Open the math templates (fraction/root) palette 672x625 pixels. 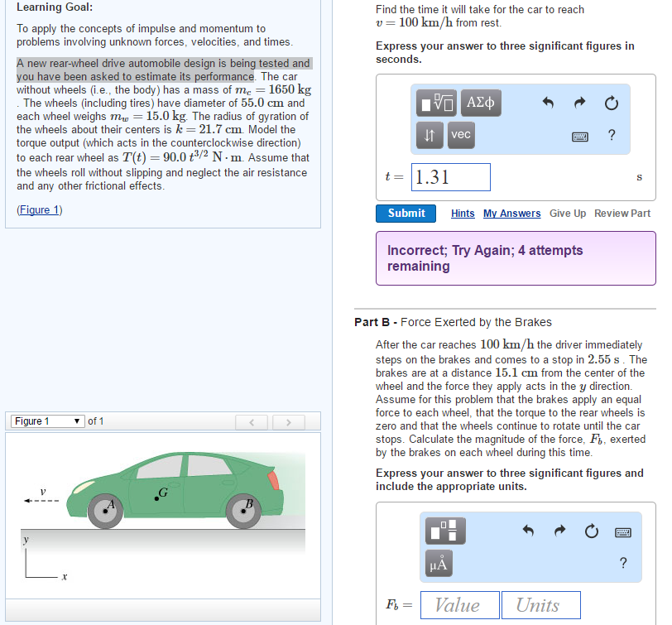click(x=437, y=103)
